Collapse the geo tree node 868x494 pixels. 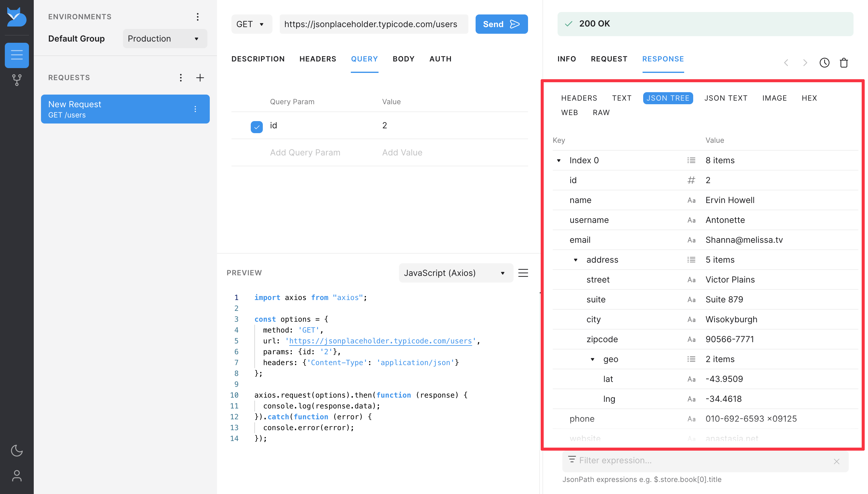pos(592,359)
